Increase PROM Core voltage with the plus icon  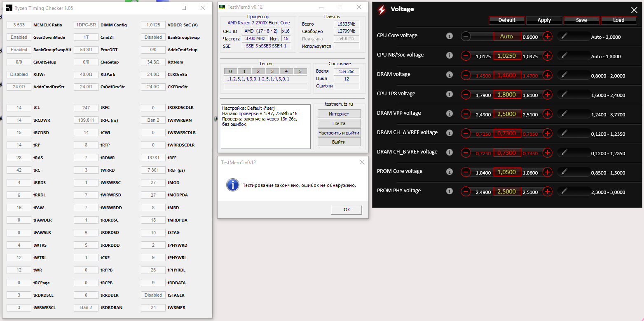click(547, 172)
